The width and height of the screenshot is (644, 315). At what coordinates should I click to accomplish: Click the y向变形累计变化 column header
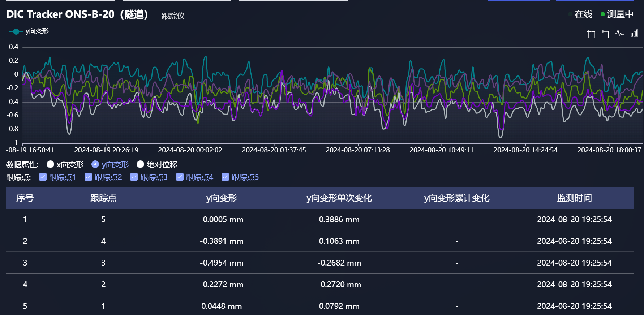click(457, 198)
